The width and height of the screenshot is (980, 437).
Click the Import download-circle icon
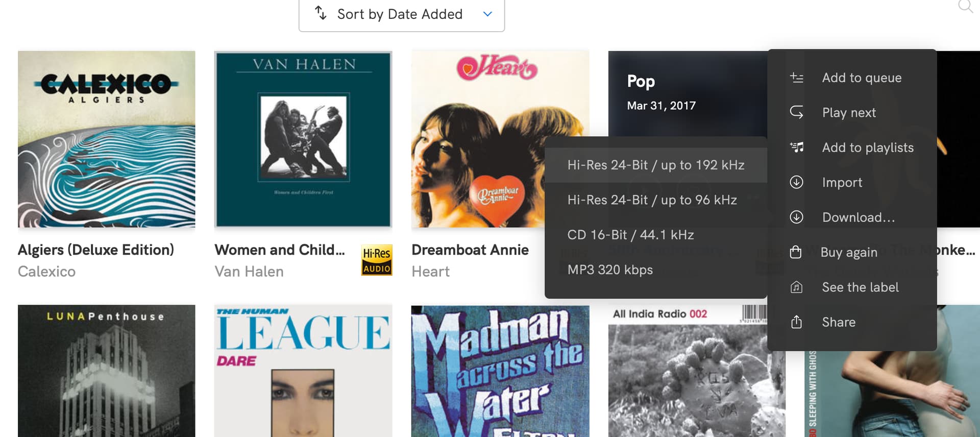click(x=796, y=182)
